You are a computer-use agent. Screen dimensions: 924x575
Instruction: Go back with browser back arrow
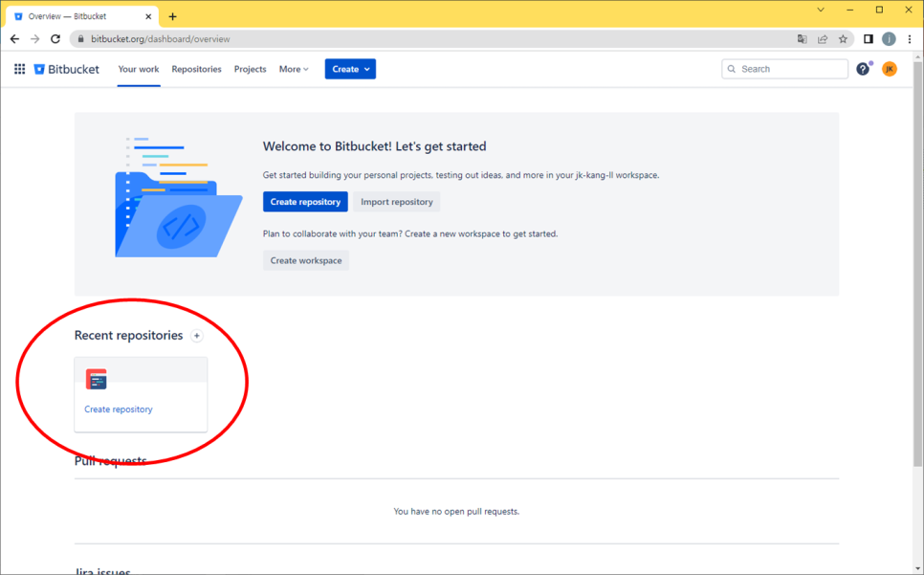(x=14, y=39)
